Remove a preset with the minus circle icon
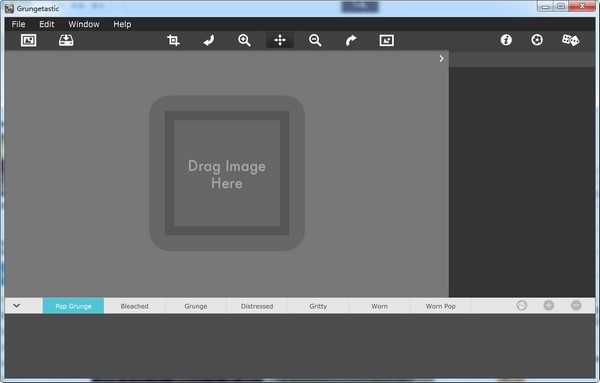Screen dimensions: 600x383 point(576,305)
